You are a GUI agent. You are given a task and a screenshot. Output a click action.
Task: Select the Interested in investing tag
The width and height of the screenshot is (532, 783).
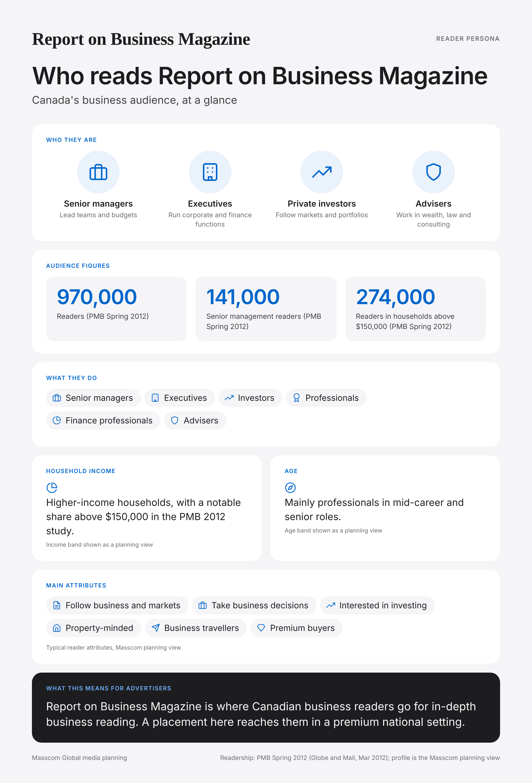pyautogui.click(x=377, y=605)
